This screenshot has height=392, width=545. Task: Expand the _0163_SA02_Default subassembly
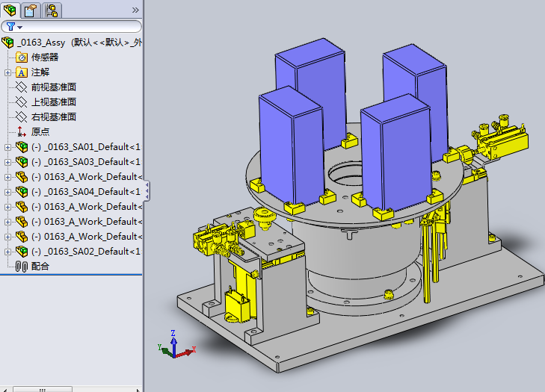tap(7, 252)
